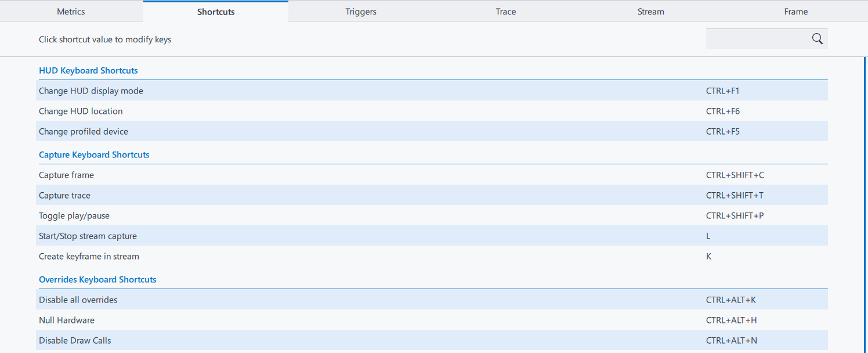Image resolution: width=868 pixels, height=353 pixels.
Task: Click the search magnifier icon
Action: click(x=817, y=39)
